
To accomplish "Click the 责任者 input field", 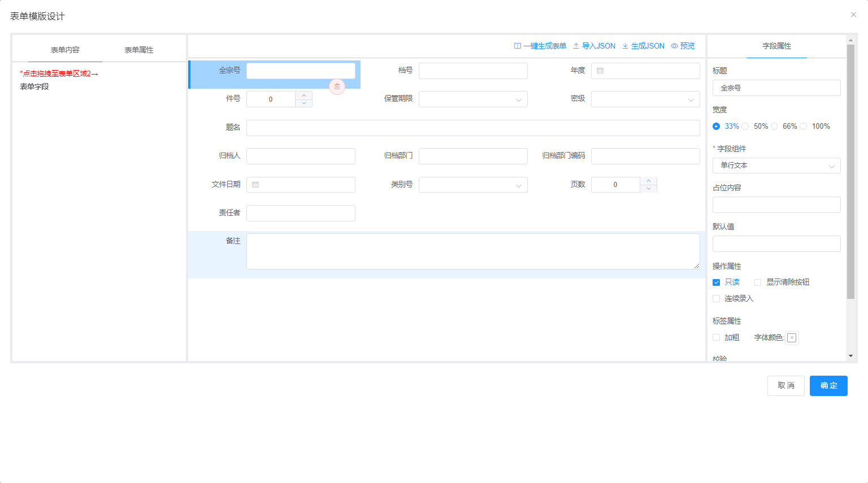I will click(301, 213).
